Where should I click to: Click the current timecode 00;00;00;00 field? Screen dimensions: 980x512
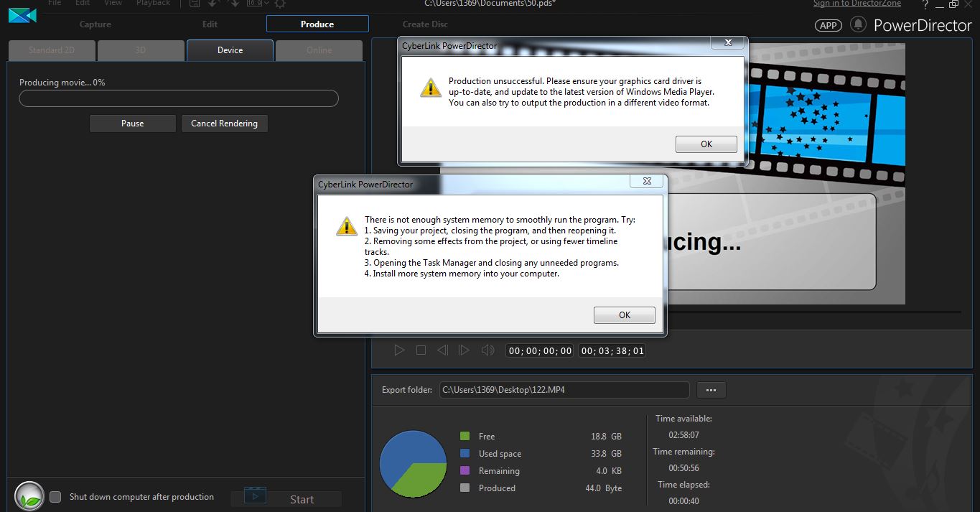click(x=540, y=351)
